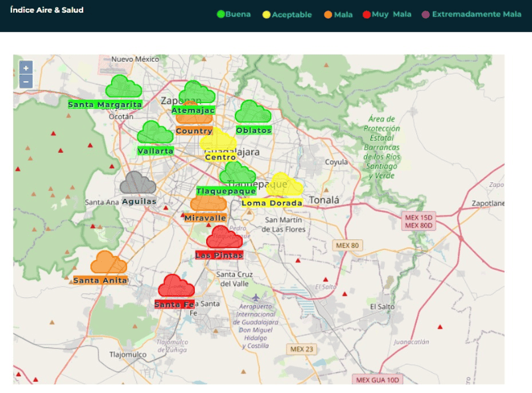Select the orange Mala legend label
The width and height of the screenshot is (532, 393).
[x=344, y=15]
